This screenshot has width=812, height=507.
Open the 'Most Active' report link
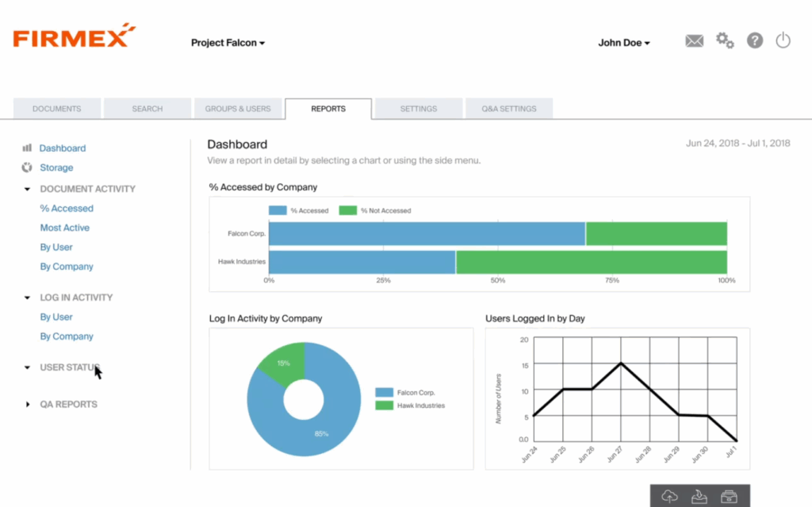pyautogui.click(x=65, y=228)
